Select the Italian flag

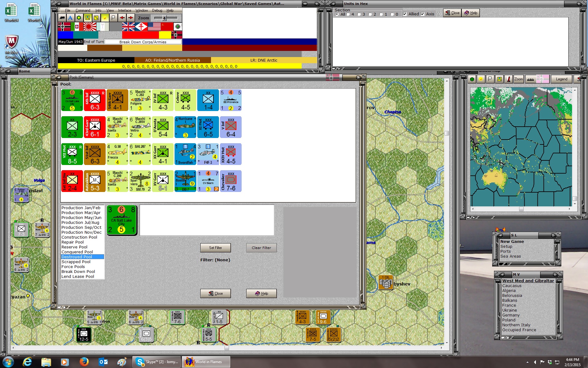pyautogui.click(x=77, y=27)
